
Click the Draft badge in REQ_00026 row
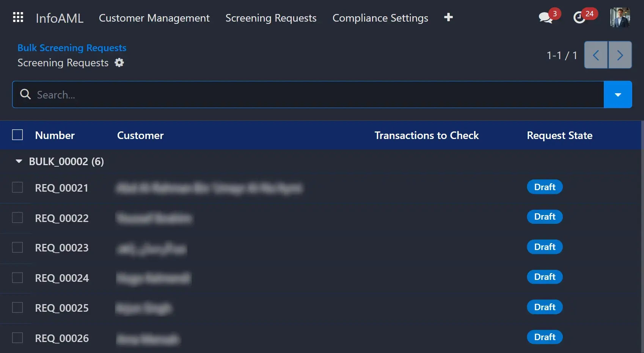click(545, 337)
